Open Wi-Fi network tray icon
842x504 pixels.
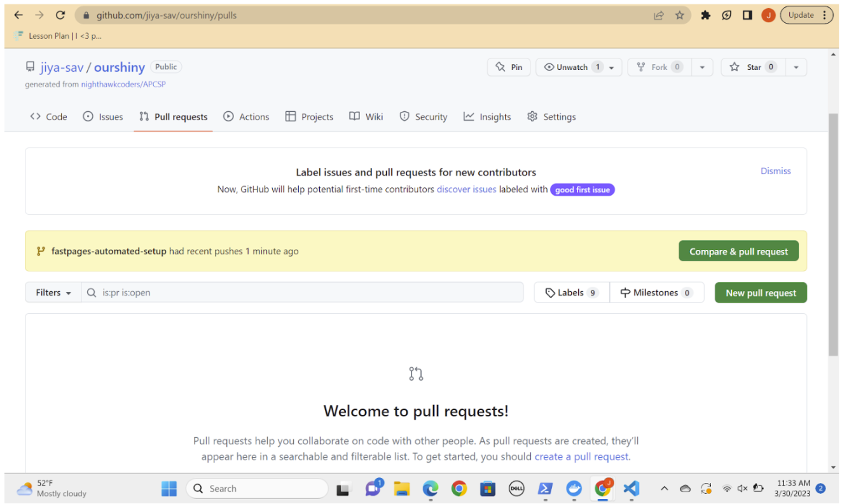(x=727, y=489)
